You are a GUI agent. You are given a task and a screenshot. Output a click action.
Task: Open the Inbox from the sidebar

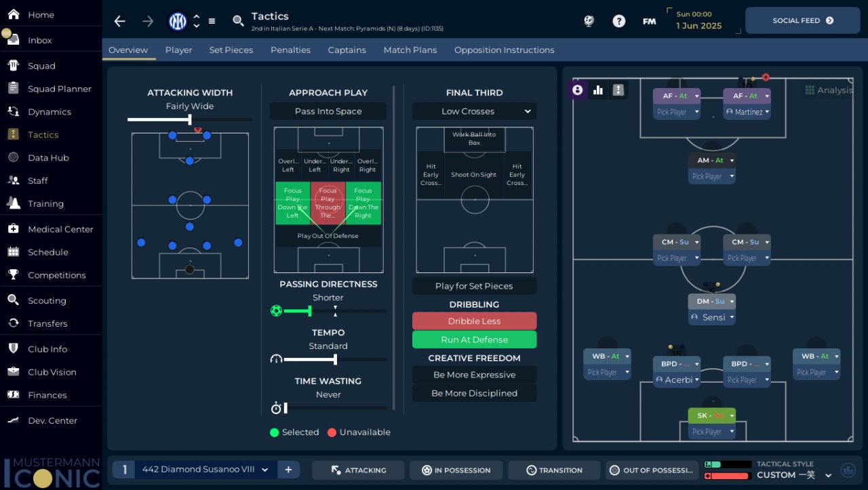(x=39, y=40)
